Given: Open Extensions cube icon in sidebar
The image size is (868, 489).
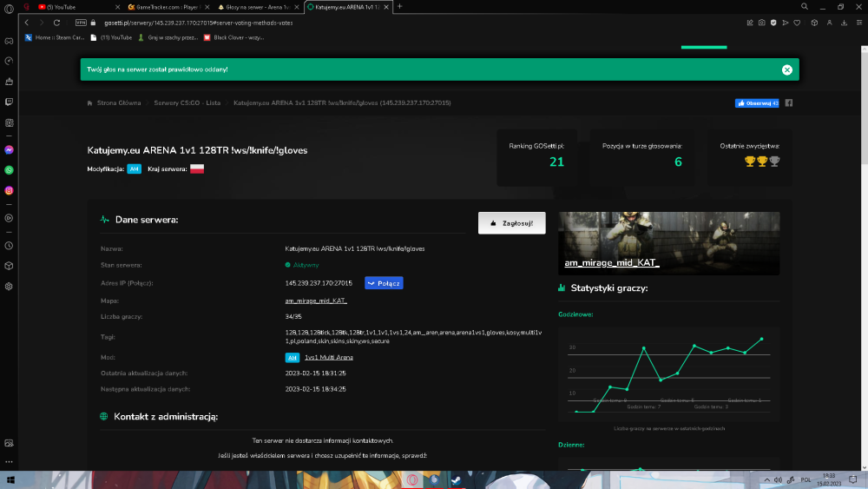Looking at the screenshot, I should click(x=9, y=266).
